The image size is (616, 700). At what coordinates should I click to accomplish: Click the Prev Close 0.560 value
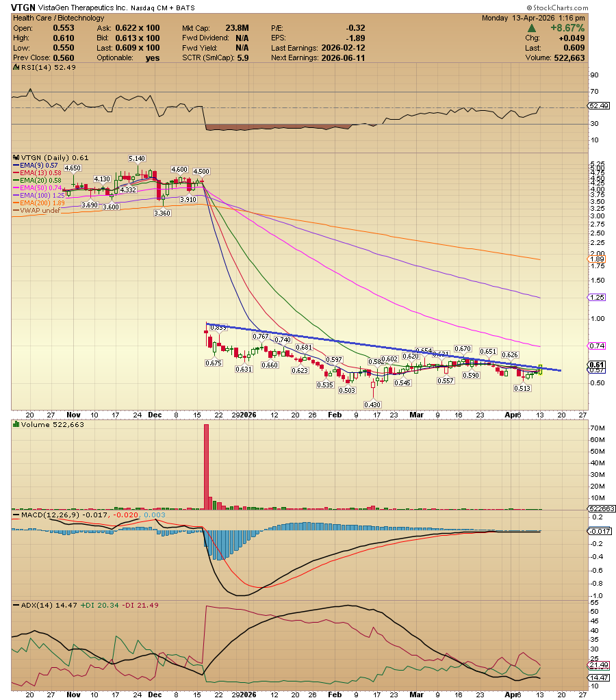pos(64,58)
